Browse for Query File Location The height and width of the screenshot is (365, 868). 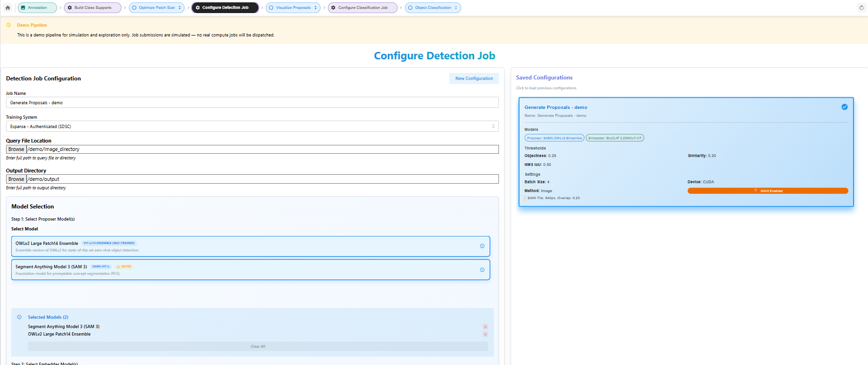tap(16, 149)
